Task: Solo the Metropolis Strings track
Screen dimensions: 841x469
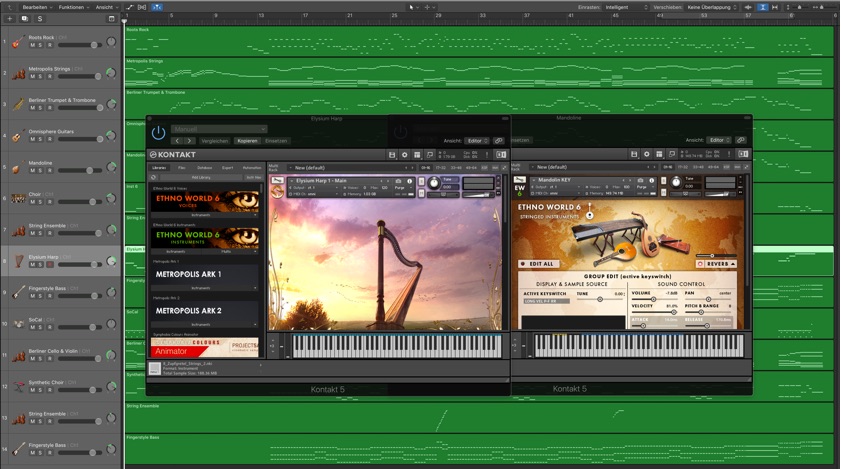Action: coord(40,77)
